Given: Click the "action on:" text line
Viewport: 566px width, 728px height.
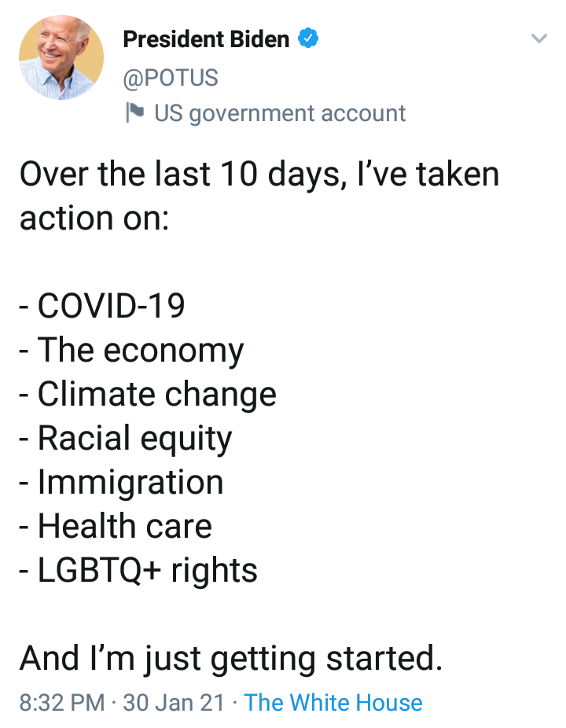Looking at the screenshot, I should click(x=94, y=219).
